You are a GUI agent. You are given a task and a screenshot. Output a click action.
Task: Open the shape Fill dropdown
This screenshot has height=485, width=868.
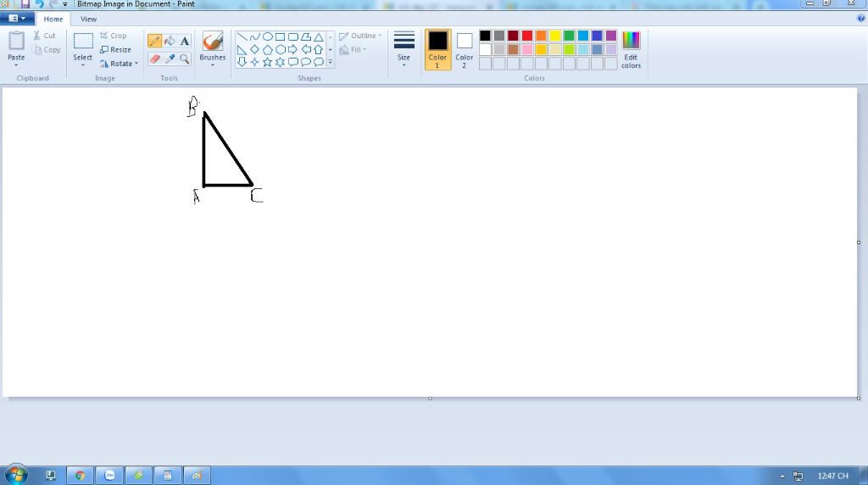click(353, 50)
